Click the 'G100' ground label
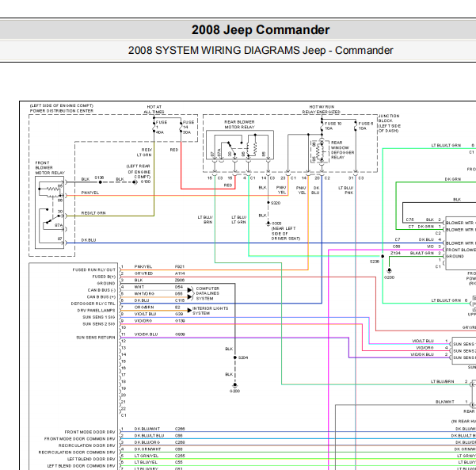Viewport: 476px width, 470px height. [146, 182]
